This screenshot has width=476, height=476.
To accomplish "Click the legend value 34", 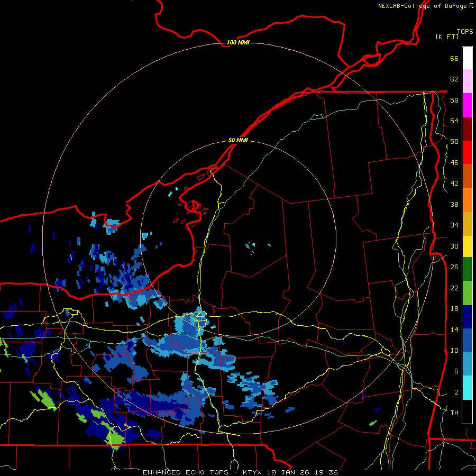I will (454, 225).
